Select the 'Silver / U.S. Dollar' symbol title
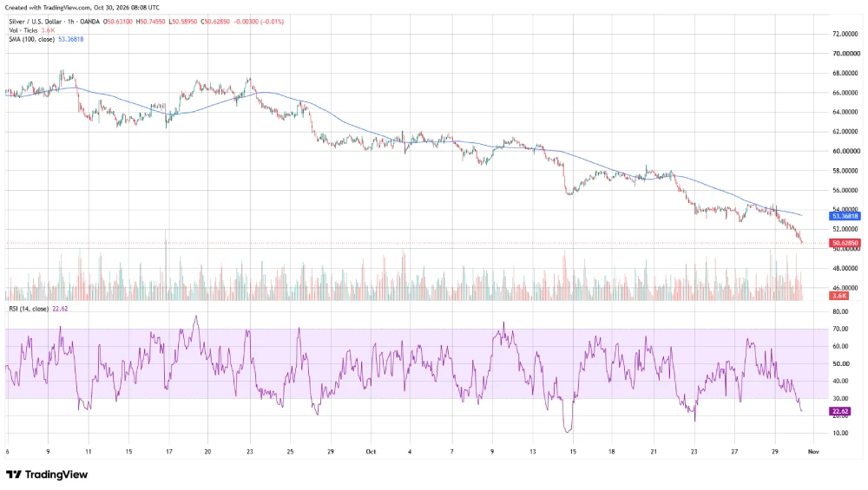The image size is (868, 490). [x=36, y=22]
